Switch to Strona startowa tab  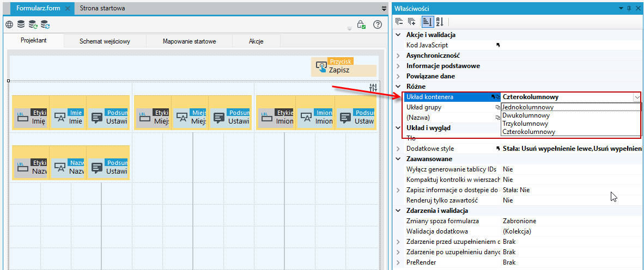pos(102,8)
